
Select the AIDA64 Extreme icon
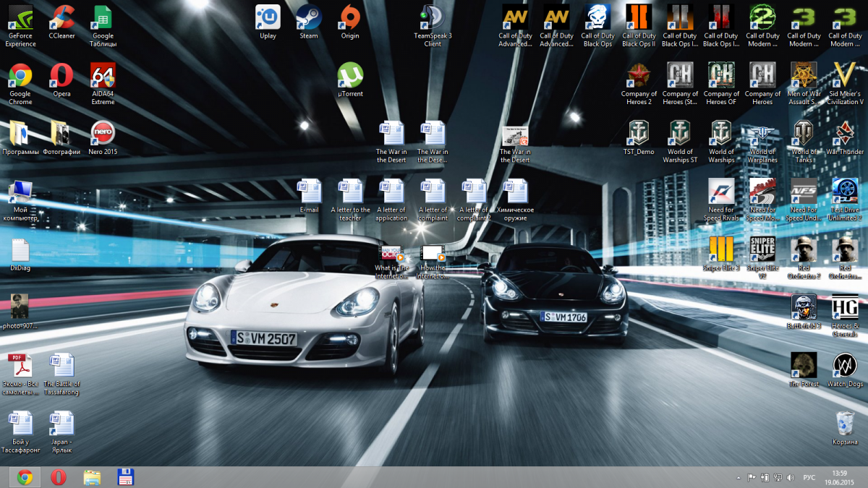pos(103,76)
